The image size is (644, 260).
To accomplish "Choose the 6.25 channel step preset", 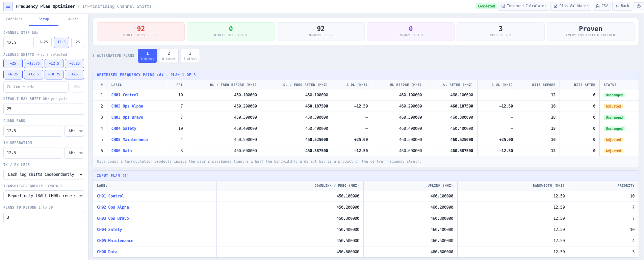I will click(x=44, y=42).
